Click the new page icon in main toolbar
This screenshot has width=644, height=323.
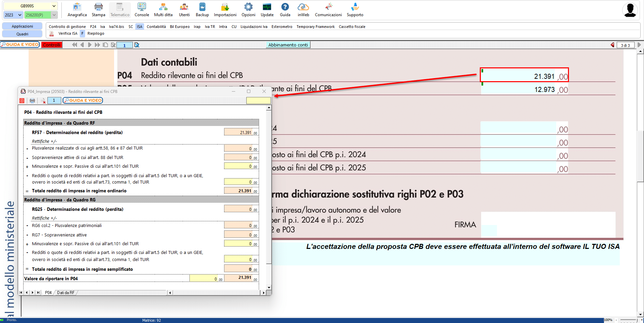[105, 45]
